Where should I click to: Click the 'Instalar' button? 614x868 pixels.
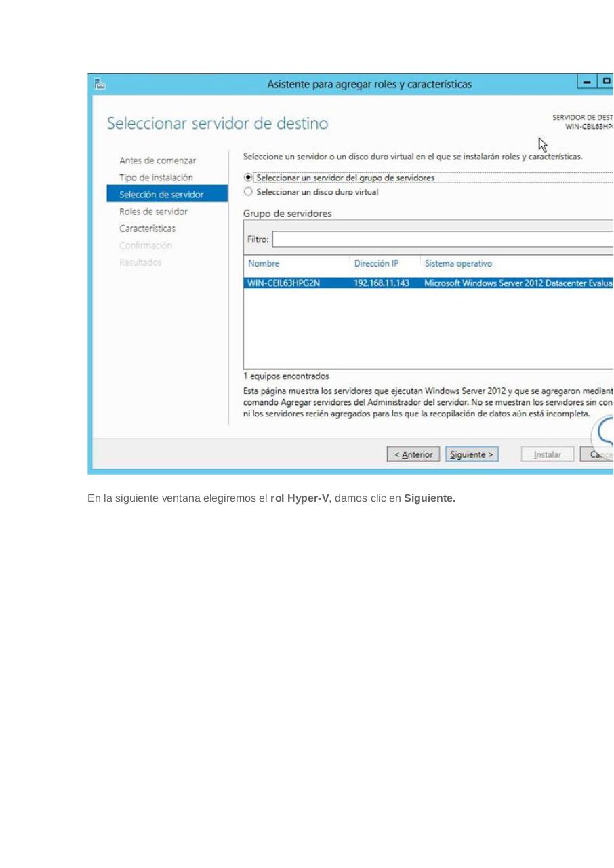coord(547,454)
